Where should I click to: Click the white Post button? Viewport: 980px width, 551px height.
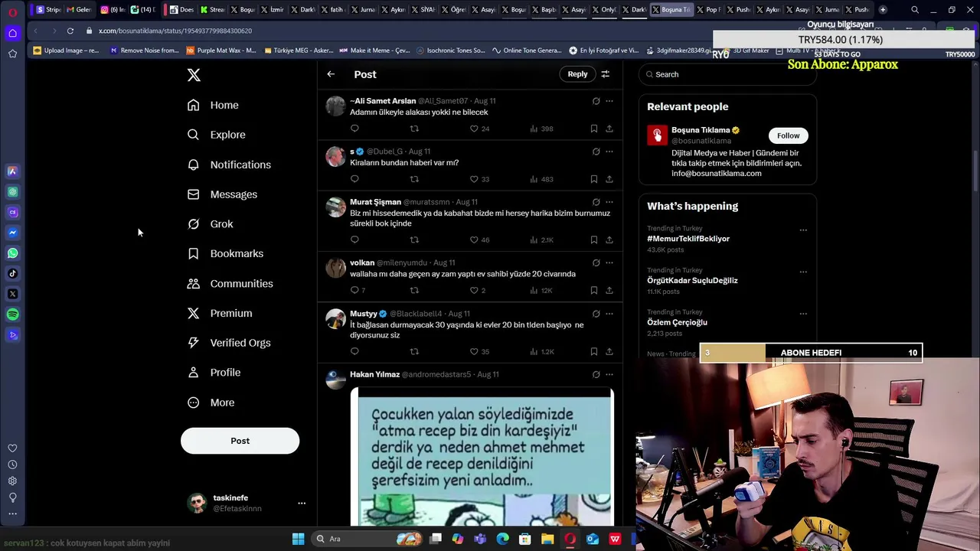pyautogui.click(x=240, y=441)
